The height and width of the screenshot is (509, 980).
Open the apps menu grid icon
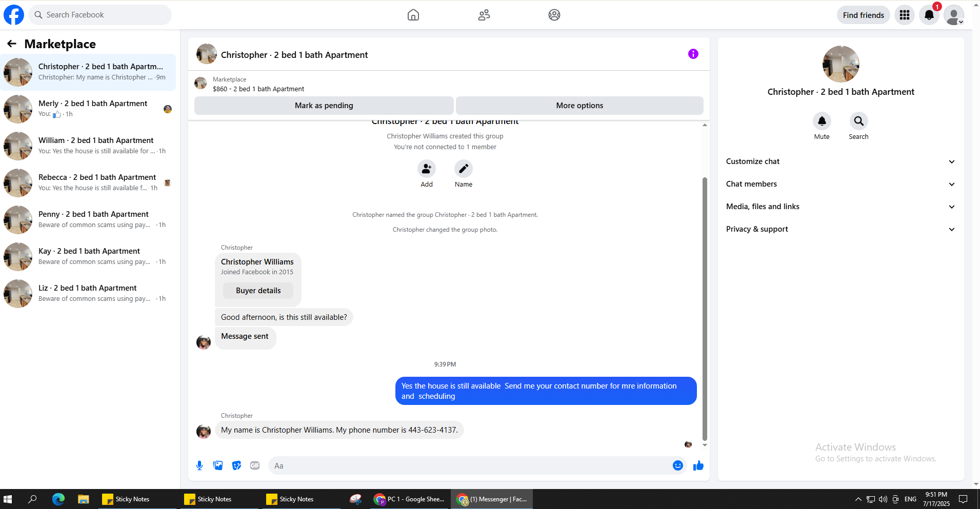[905, 15]
